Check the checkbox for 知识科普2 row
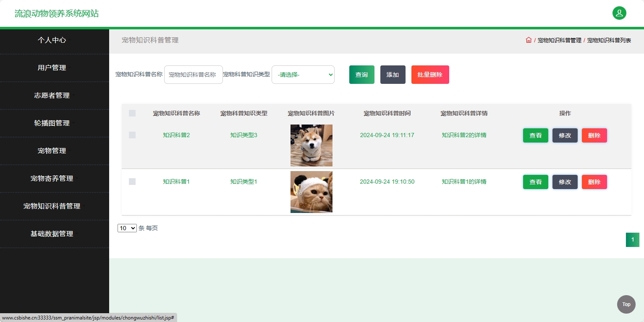 pos(132,135)
